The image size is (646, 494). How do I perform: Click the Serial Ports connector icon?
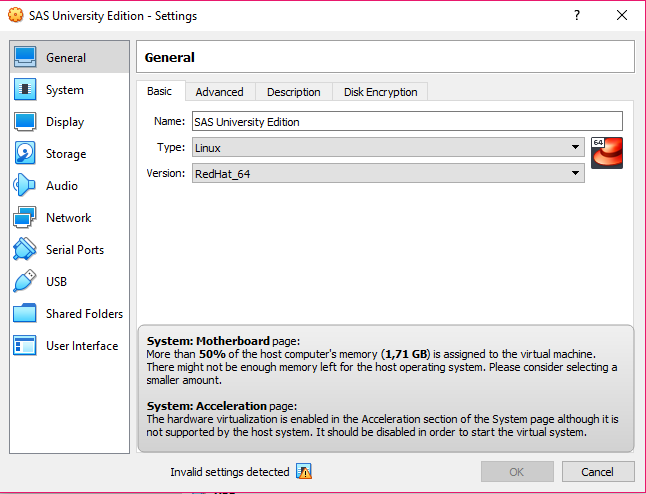tap(25, 249)
